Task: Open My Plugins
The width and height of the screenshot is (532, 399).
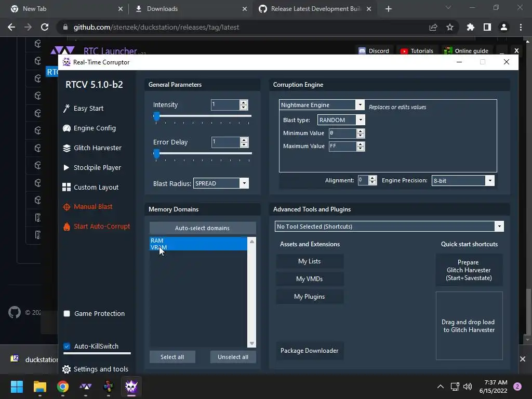Action: pyautogui.click(x=310, y=297)
